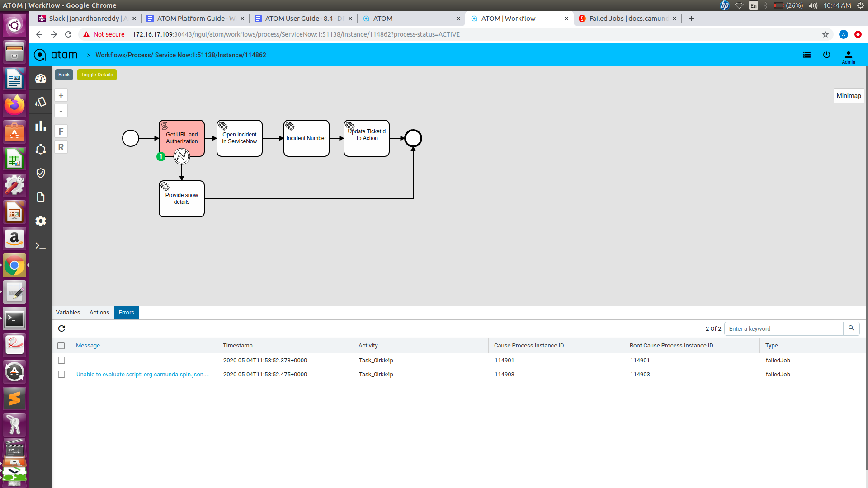This screenshot has height=488, width=868.
Task: Click the F fit diagram button
Action: (x=61, y=131)
